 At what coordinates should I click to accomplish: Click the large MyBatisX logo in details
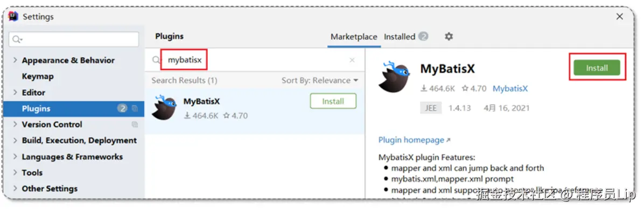pyautogui.click(x=395, y=77)
